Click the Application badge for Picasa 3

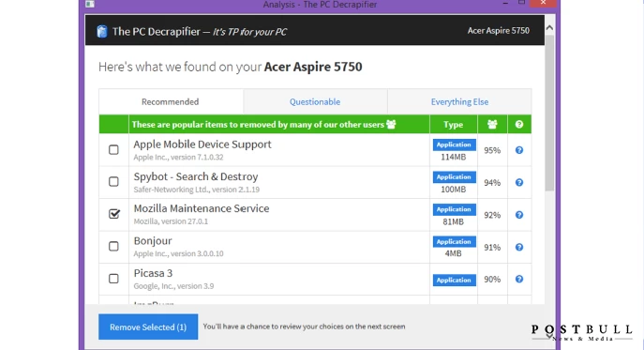(x=454, y=280)
